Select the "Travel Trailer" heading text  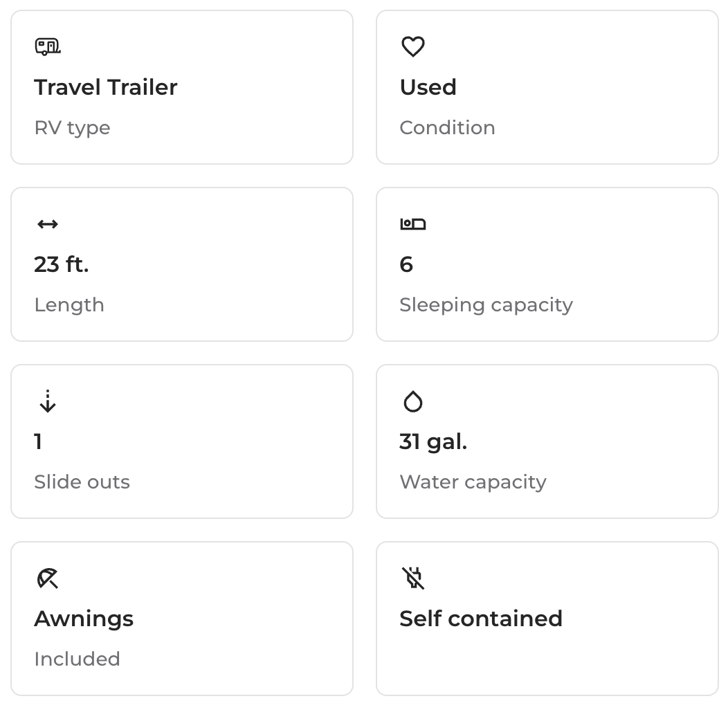click(106, 87)
